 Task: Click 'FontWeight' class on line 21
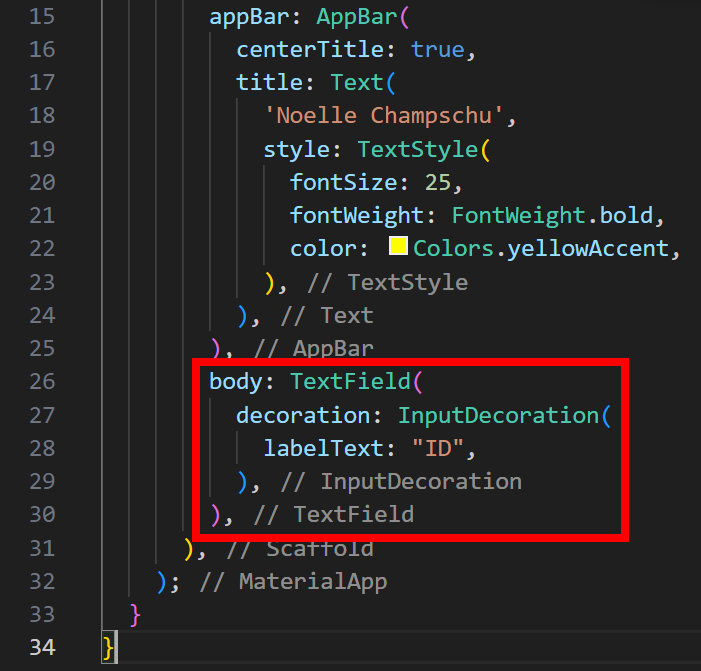tap(518, 216)
